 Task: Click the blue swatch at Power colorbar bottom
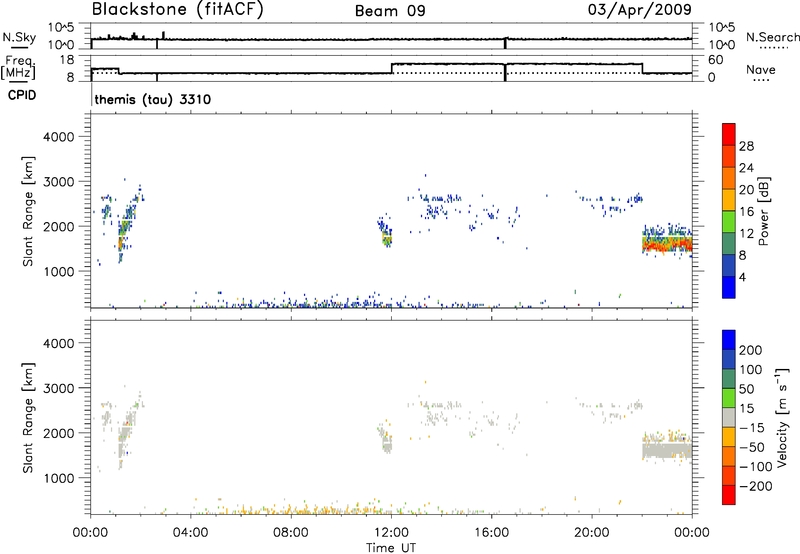(x=729, y=287)
